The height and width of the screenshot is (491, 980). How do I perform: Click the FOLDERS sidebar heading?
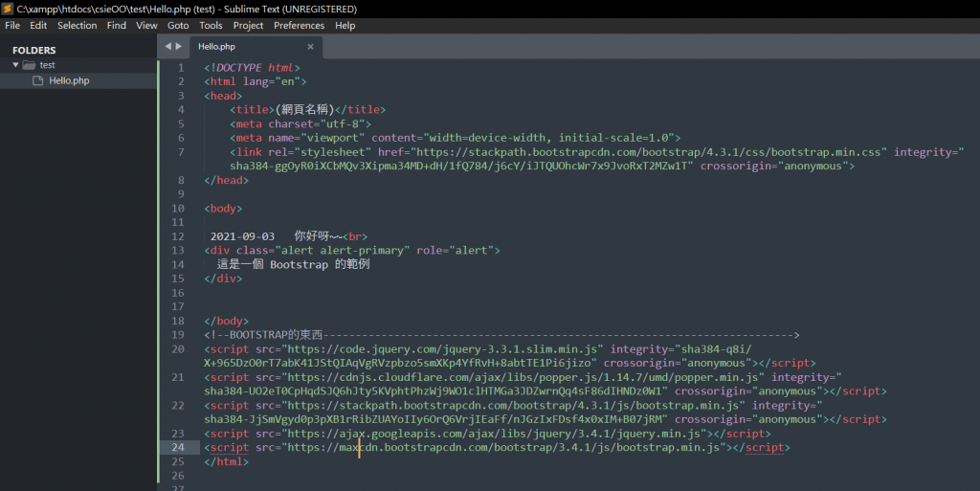click(x=33, y=50)
